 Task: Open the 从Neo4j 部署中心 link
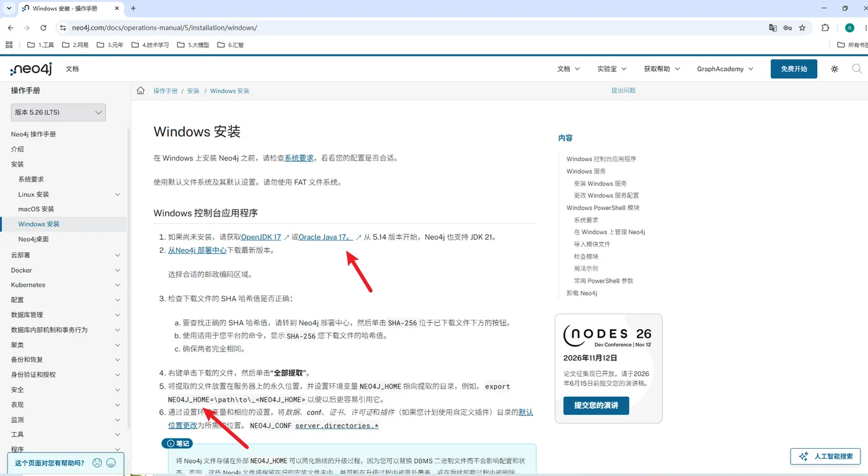[x=197, y=250]
